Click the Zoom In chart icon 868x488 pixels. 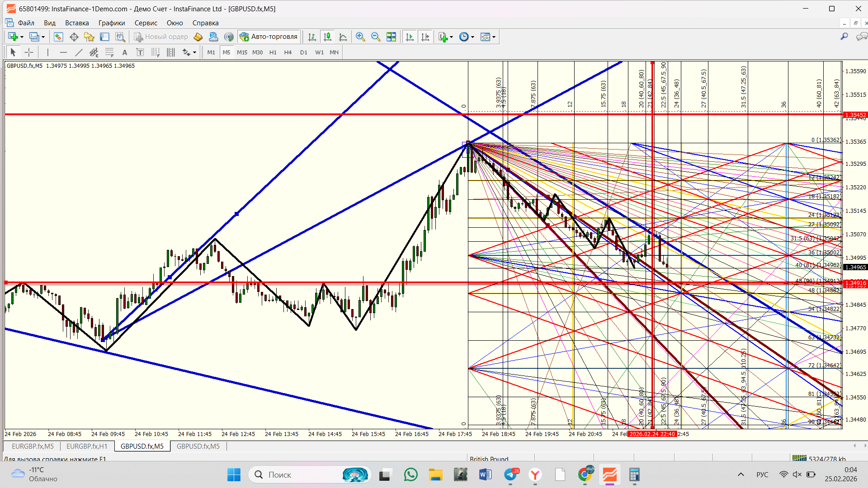click(360, 37)
